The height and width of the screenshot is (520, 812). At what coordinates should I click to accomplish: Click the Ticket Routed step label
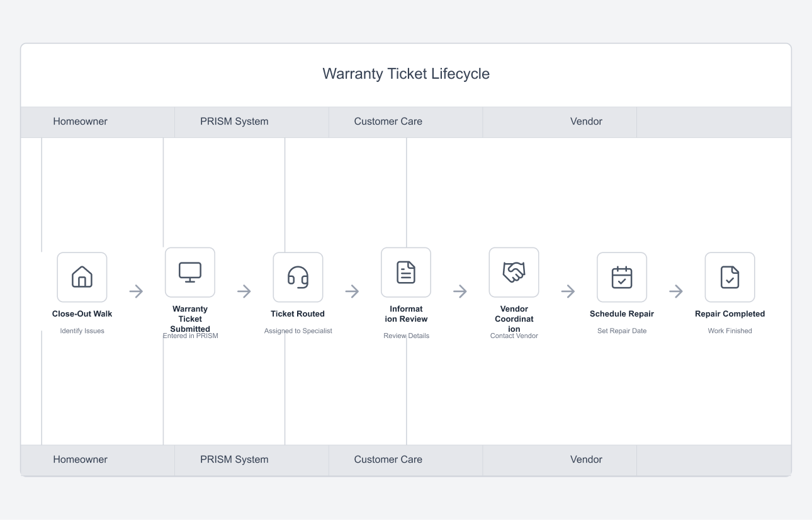coord(298,314)
